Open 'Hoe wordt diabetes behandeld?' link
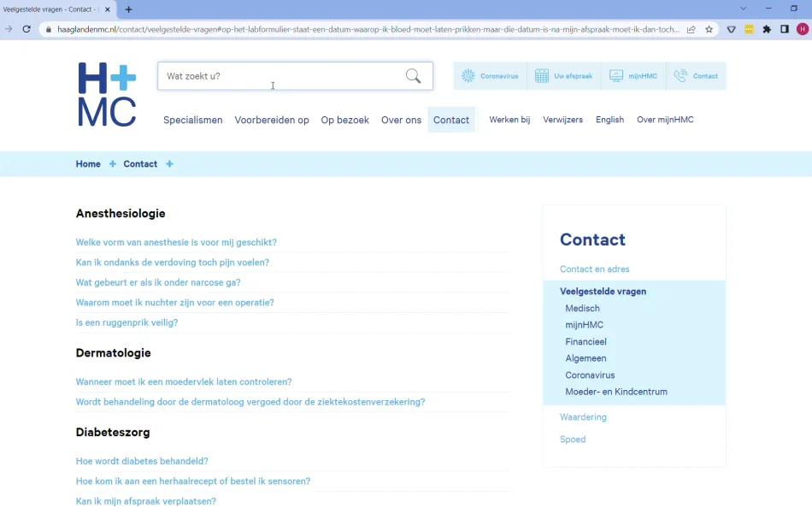The height and width of the screenshot is (508, 812). point(142,461)
